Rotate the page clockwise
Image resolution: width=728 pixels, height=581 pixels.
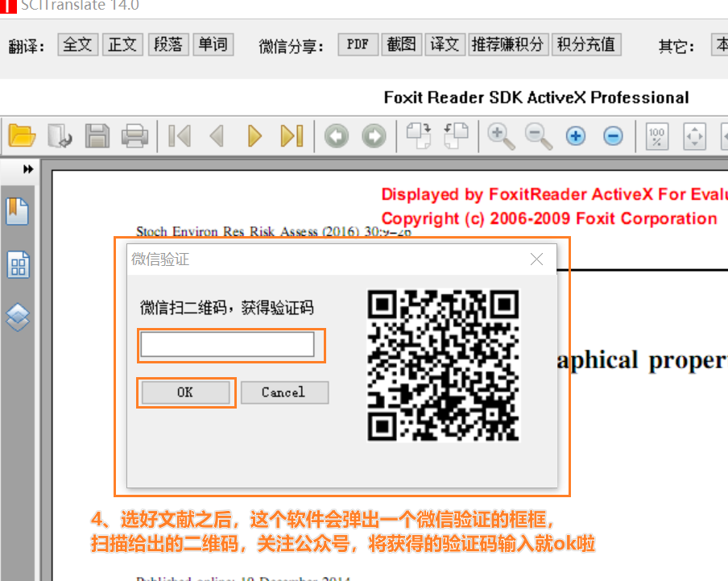419,136
